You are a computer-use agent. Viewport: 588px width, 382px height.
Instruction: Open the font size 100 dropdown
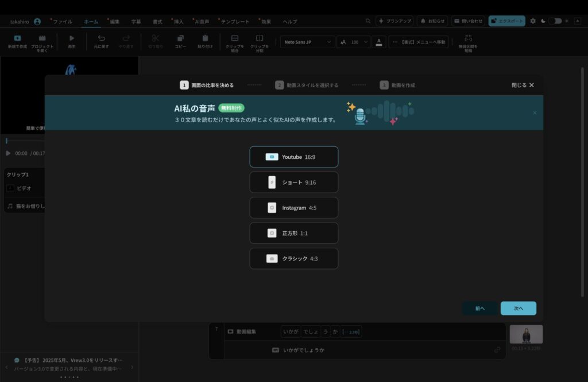click(353, 42)
